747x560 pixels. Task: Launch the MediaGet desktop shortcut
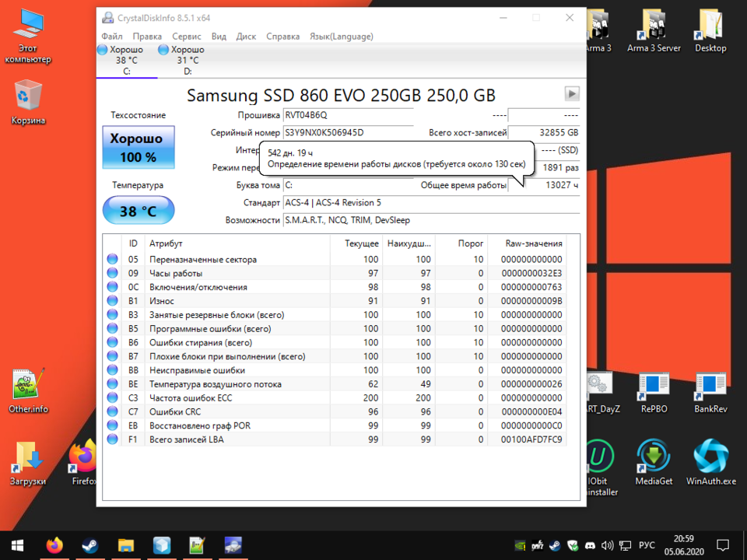(x=654, y=462)
